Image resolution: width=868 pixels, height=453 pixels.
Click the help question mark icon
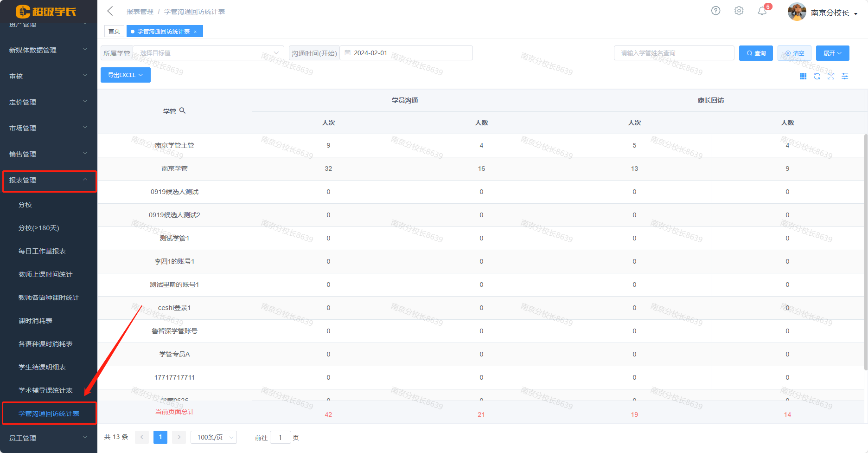(x=715, y=11)
